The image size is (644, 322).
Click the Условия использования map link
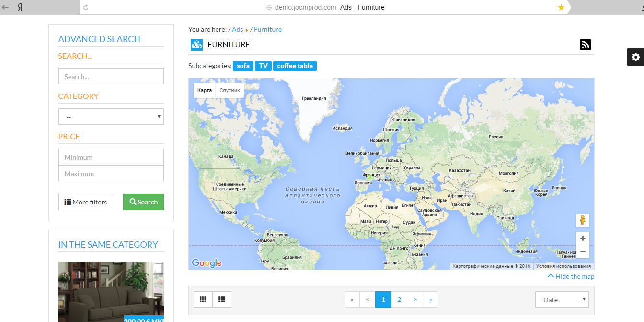tap(563, 266)
